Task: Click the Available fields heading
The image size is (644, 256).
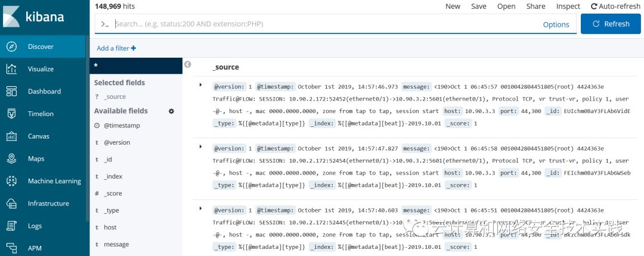Action: [x=120, y=111]
